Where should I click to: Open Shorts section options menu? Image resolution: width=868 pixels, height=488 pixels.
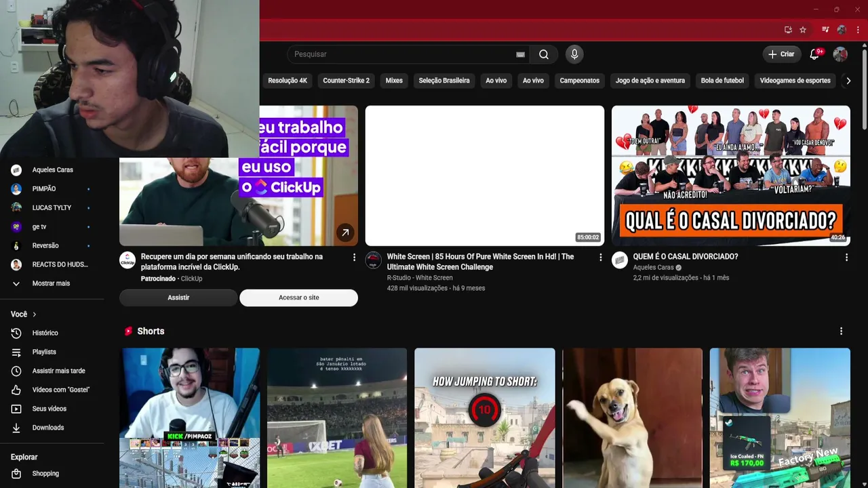[841, 331]
